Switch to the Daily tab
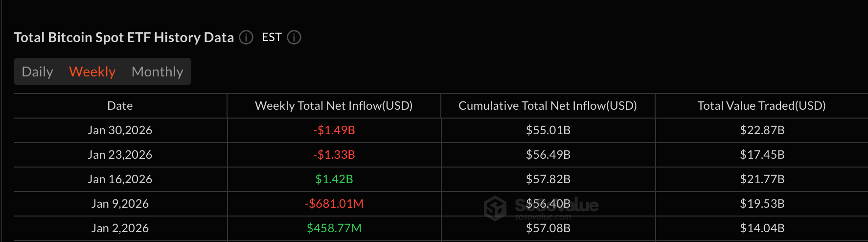Screen dimensions: 868x242 pyautogui.click(x=38, y=72)
